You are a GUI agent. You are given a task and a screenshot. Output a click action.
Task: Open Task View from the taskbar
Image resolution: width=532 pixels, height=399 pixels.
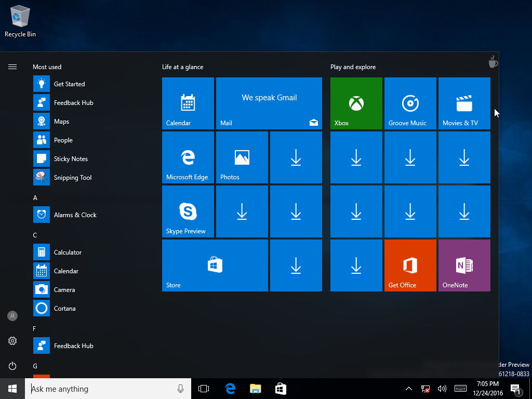point(204,389)
